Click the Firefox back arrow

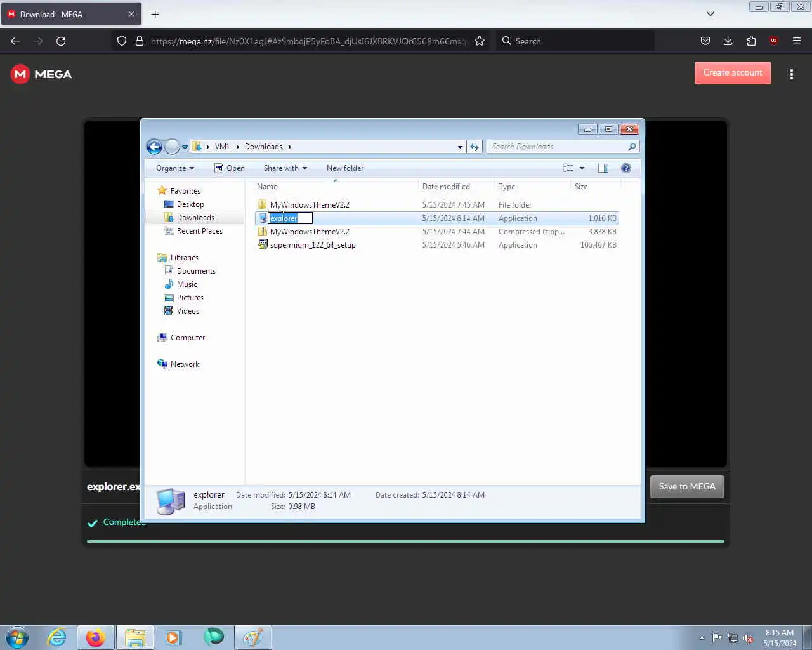(x=15, y=41)
